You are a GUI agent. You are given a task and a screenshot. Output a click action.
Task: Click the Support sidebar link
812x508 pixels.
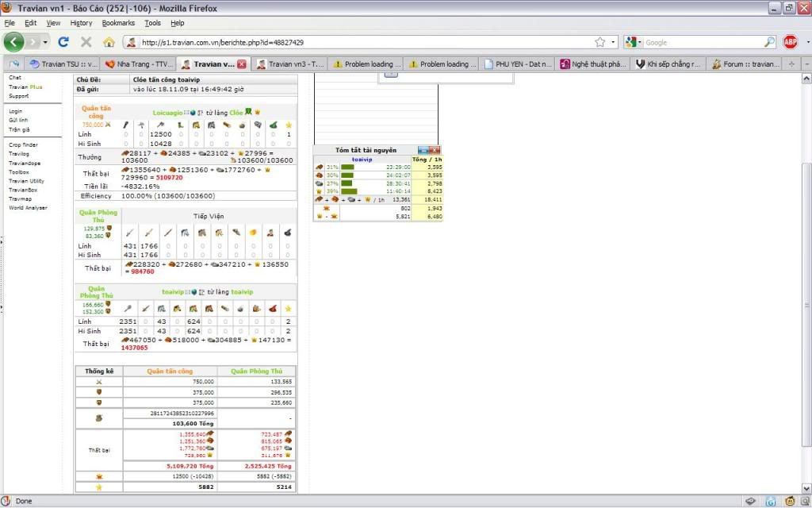[19, 96]
